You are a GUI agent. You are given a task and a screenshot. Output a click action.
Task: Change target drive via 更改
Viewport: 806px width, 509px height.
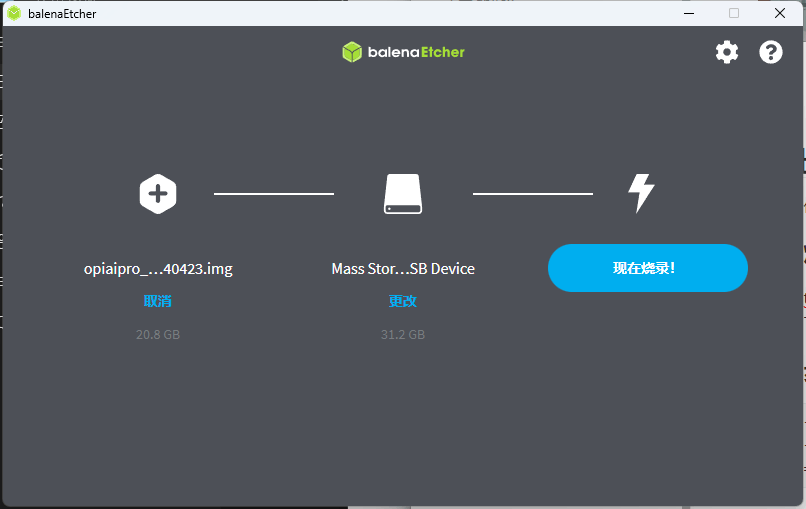point(402,301)
